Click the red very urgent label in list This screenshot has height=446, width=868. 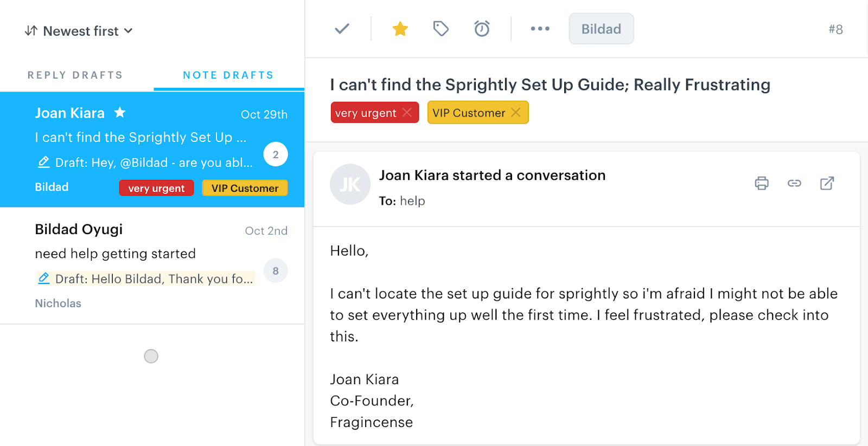point(156,188)
